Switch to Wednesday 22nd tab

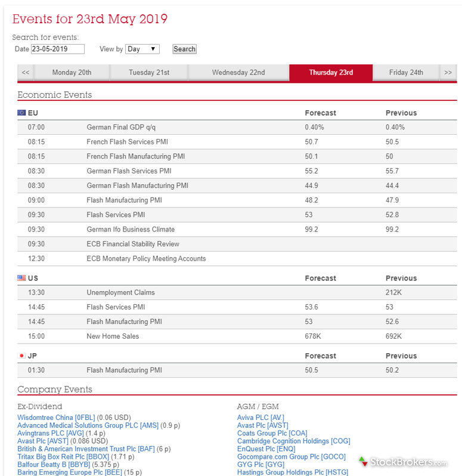pyautogui.click(x=238, y=73)
